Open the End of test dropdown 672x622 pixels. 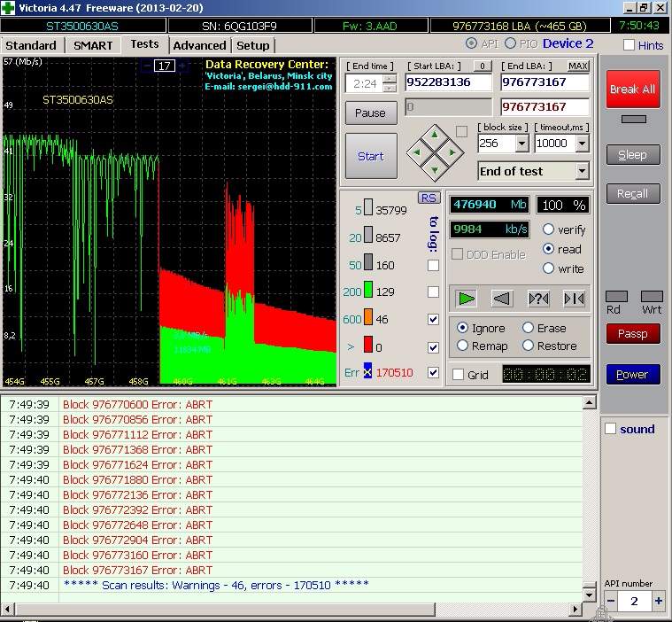pos(582,171)
